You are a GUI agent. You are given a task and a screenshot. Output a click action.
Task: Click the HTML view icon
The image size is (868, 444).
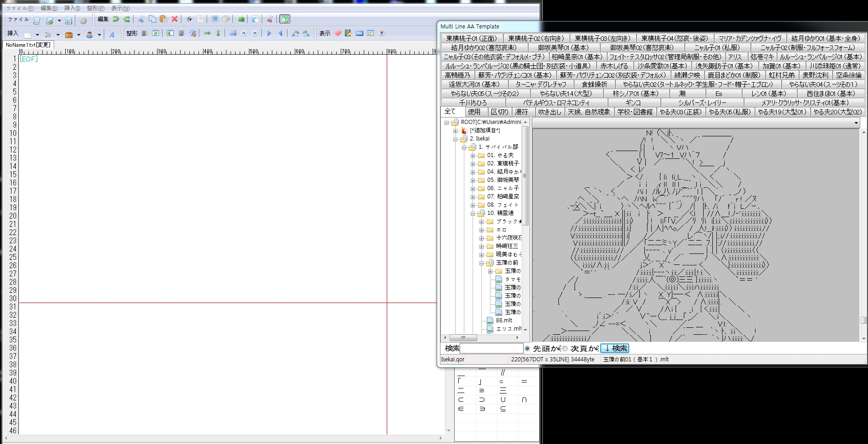point(360,33)
